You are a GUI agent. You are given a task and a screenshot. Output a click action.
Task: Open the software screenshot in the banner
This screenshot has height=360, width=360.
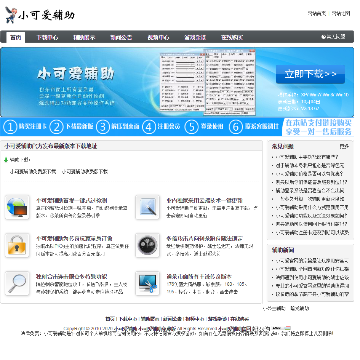pyautogui.click(x=207, y=83)
